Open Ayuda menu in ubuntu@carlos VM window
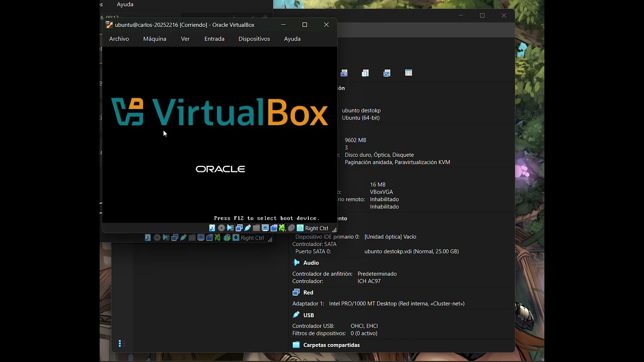The width and height of the screenshot is (644, 362). (292, 39)
